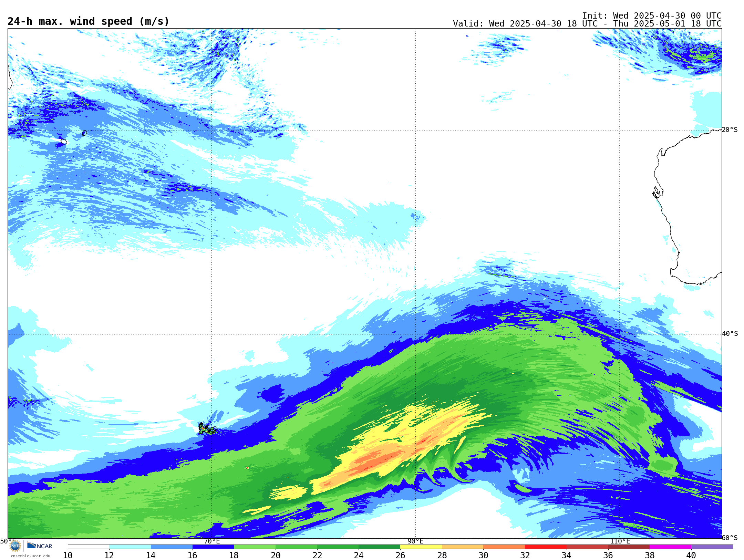Click the colorbar tick label 32
This screenshot has width=744, height=560.
[525, 555]
